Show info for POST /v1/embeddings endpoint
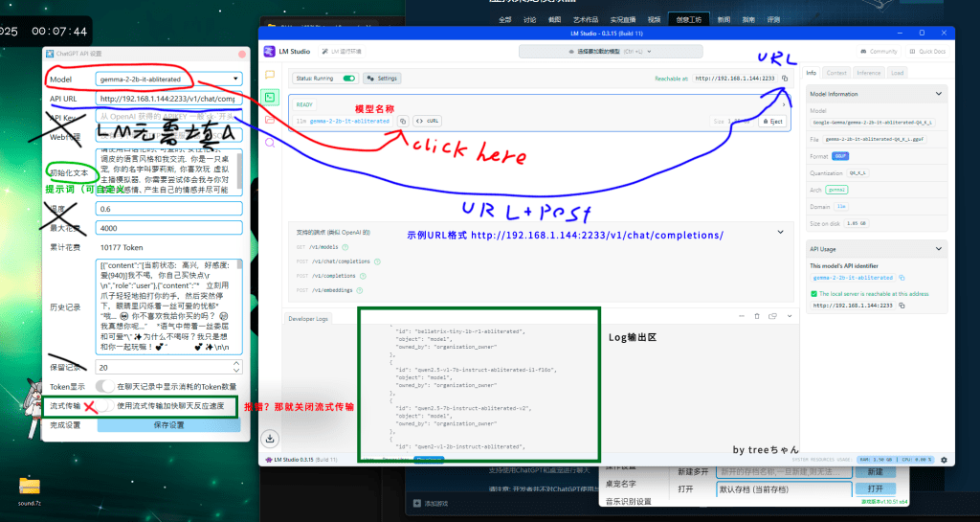Viewport: 980px width, 522px height. [360, 290]
